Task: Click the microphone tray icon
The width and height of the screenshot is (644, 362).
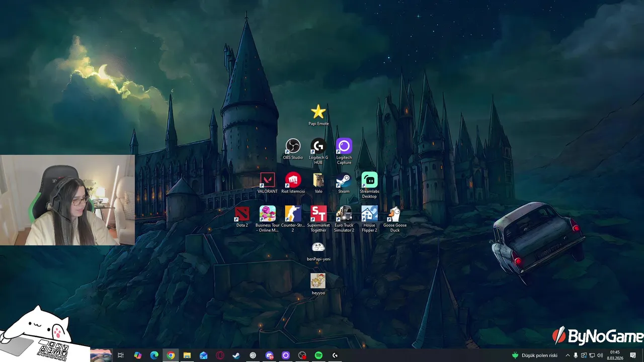Action: [x=576, y=355]
